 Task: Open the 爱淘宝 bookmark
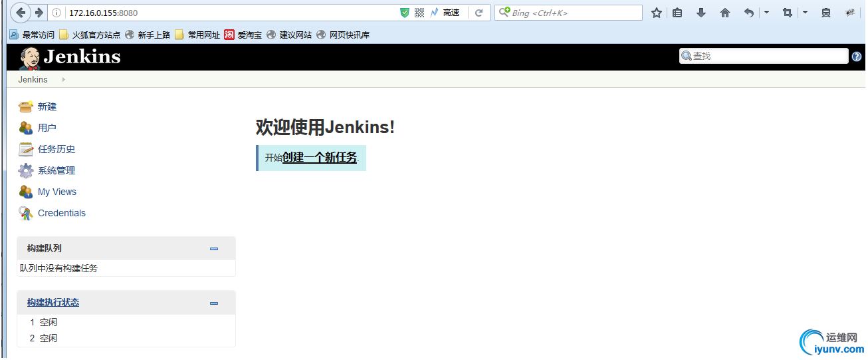pyautogui.click(x=243, y=35)
